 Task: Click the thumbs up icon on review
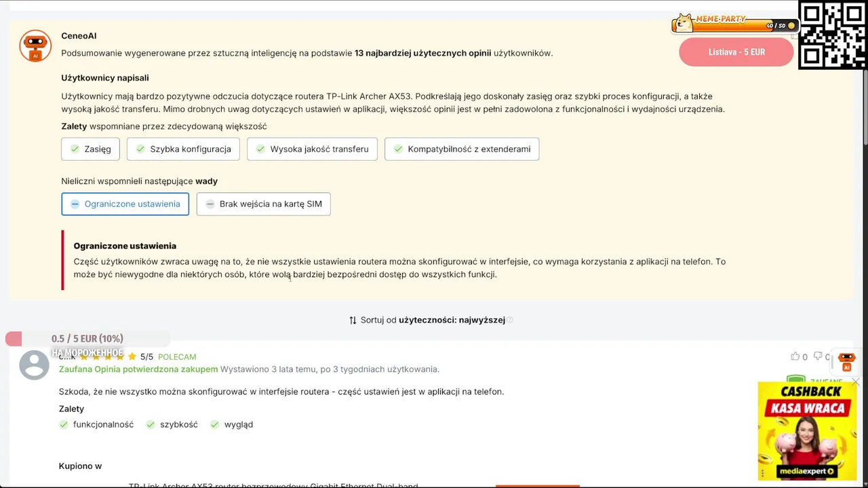(x=795, y=357)
